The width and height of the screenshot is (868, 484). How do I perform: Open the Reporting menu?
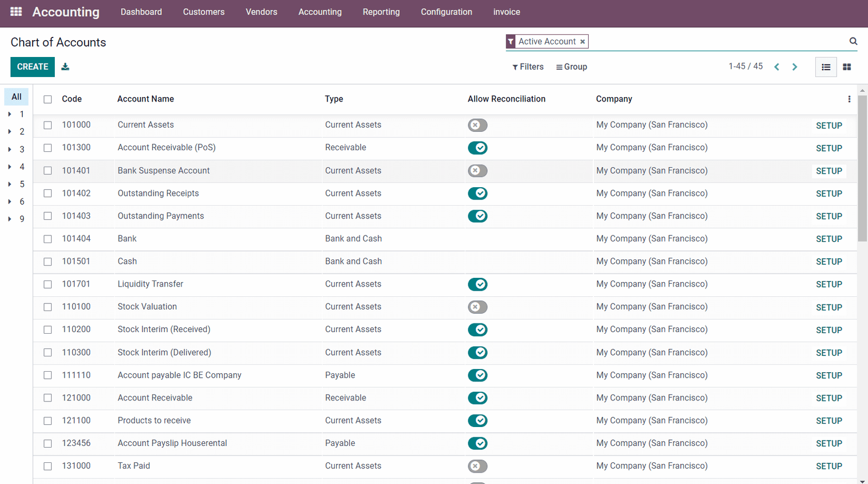381,12
